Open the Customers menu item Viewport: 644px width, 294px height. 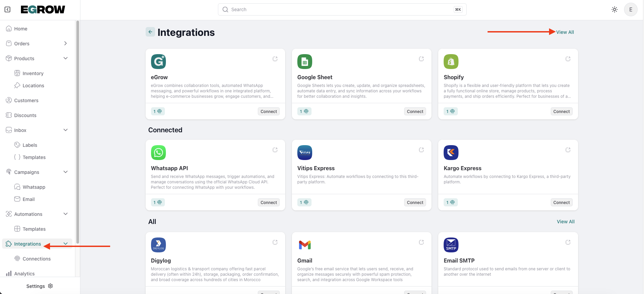[x=26, y=100]
